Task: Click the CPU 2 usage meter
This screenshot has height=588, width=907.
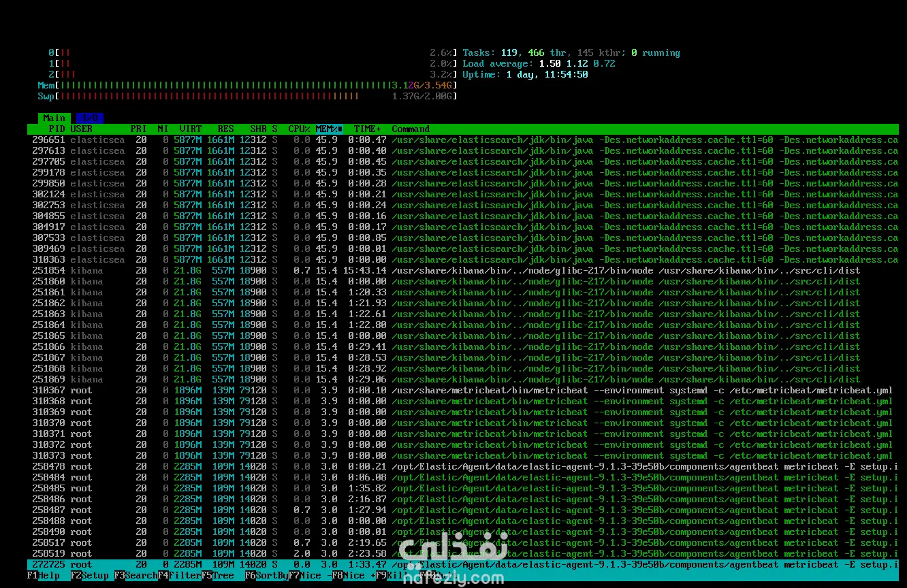Action: pyautogui.click(x=253, y=74)
